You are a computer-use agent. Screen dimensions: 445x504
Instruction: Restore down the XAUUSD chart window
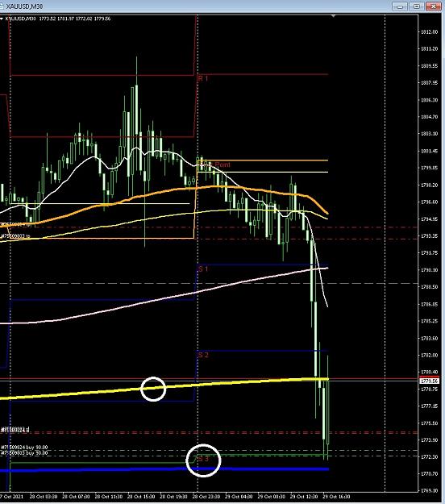(x=417, y=6)
